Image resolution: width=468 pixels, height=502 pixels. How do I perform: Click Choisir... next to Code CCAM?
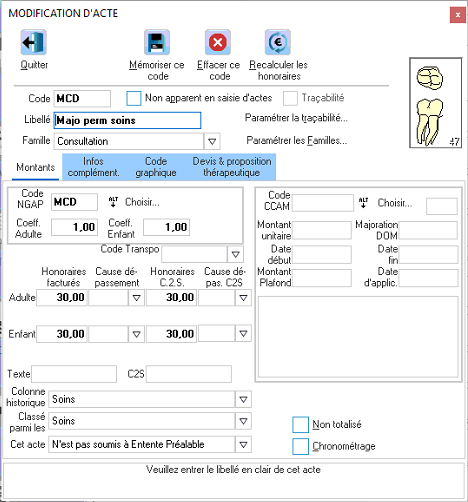[x=395, y=203]
